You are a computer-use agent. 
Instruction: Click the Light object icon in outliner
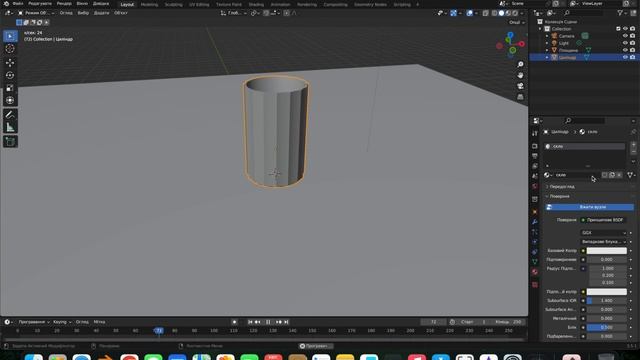tap(554, 43)
